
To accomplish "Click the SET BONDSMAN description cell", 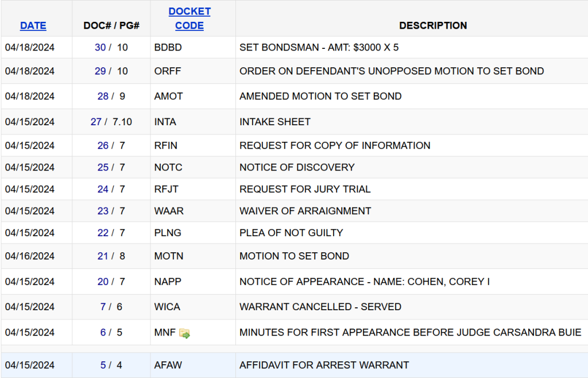I will coord(319,48).
